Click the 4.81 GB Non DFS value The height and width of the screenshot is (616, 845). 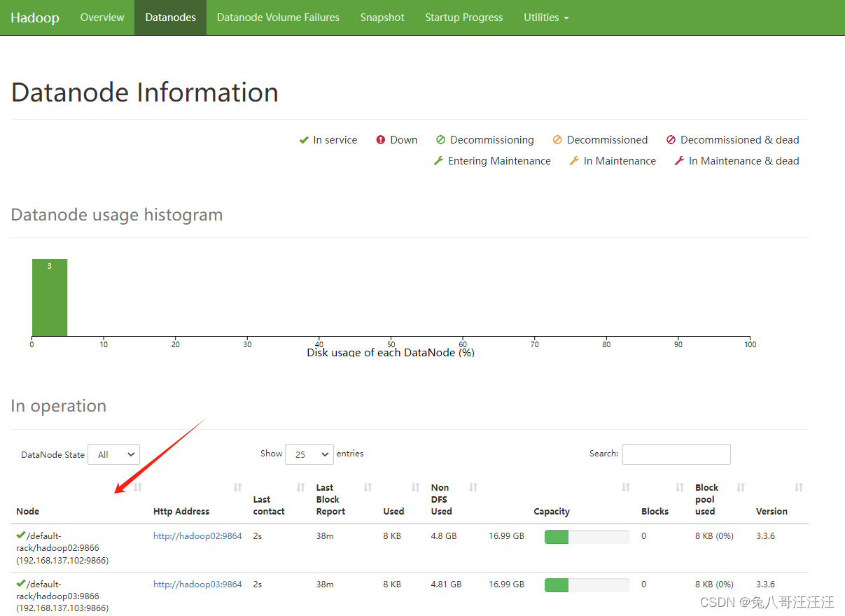click(x=447, y=584)
